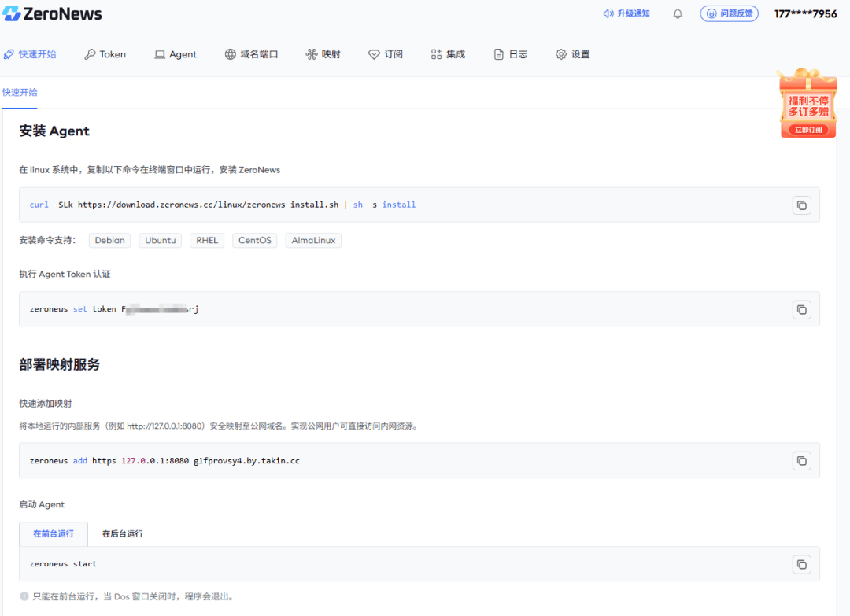Select the 快速开始 rocket icon

[x=9, y=54]
